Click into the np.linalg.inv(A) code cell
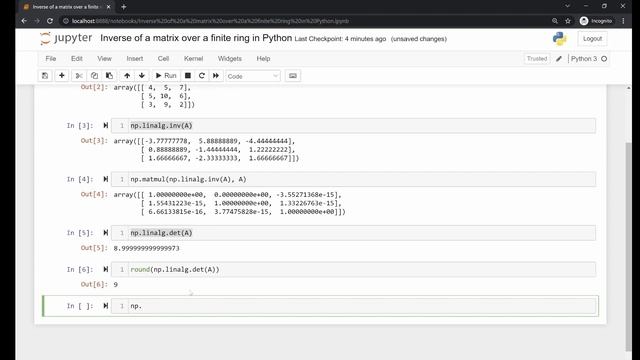The width and height of the screenshot is (640, 360). click(x=353, y=126)
